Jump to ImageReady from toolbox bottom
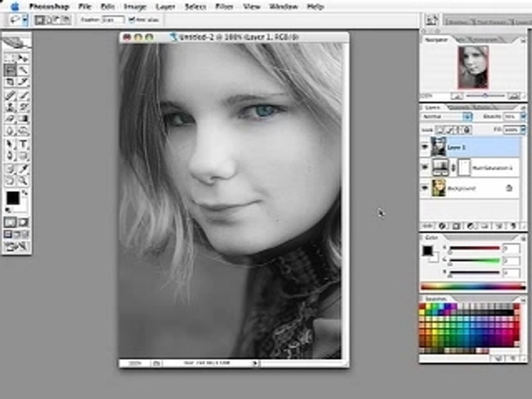This screenshot has height=399, width=532. (x=16, y=247)
